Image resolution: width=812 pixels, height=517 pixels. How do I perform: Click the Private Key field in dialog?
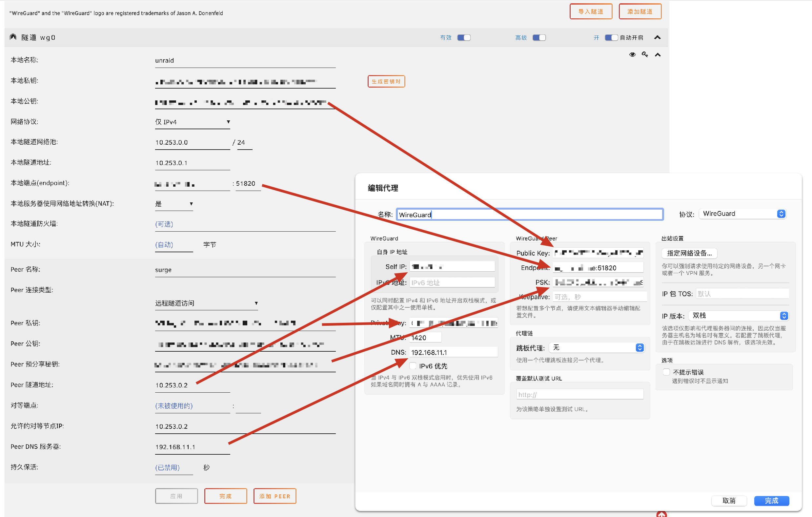point(454,323)
